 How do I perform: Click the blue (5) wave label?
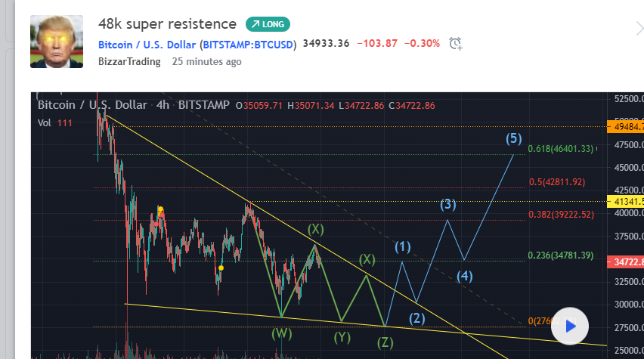click(514, 138)
